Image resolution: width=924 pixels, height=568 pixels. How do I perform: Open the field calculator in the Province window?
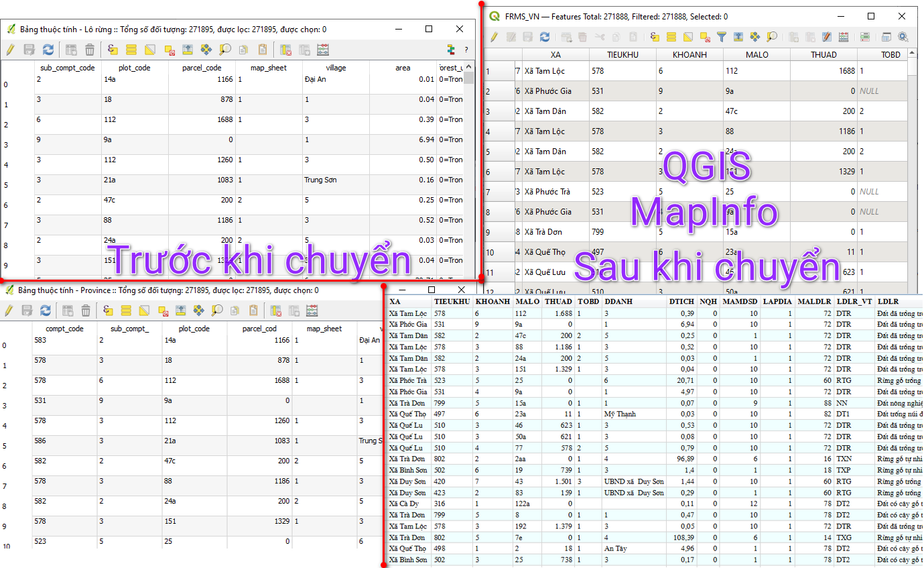click(312, 310)
